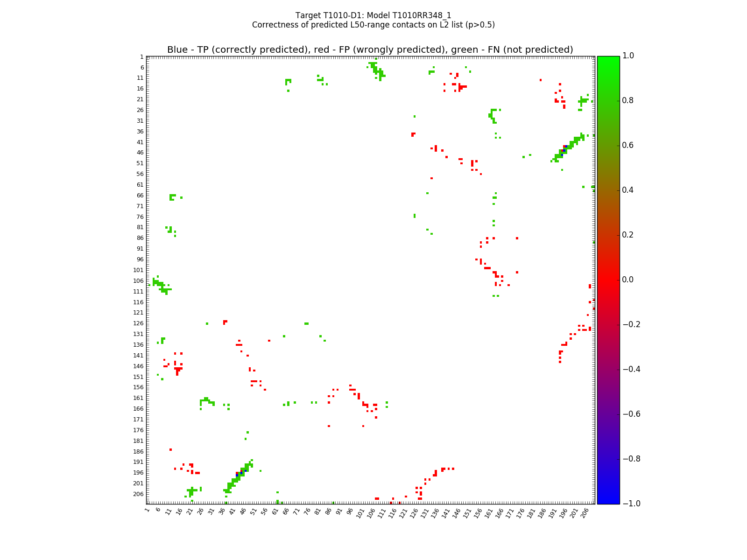
Task: Click the colorbar tick label 1.0
Action: [x=629, y=56]
